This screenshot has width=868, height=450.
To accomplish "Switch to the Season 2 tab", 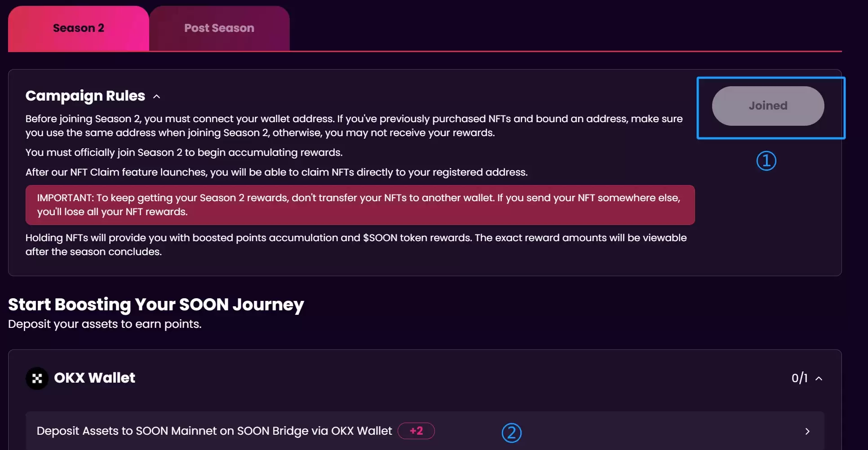I will click(79, 28).
